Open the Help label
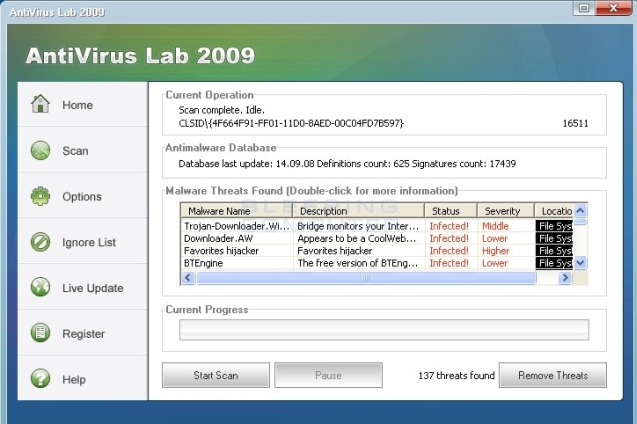Screen dimensions: 637x424 [74, 380]
